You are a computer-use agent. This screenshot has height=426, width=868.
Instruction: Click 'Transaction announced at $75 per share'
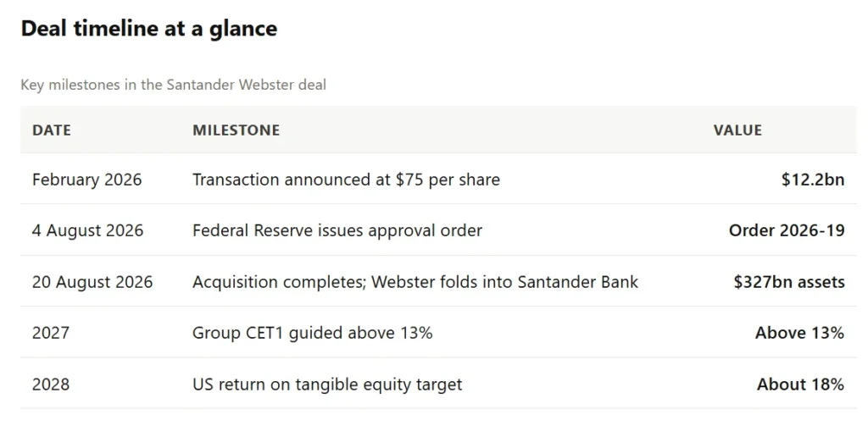tap(346, 180)
